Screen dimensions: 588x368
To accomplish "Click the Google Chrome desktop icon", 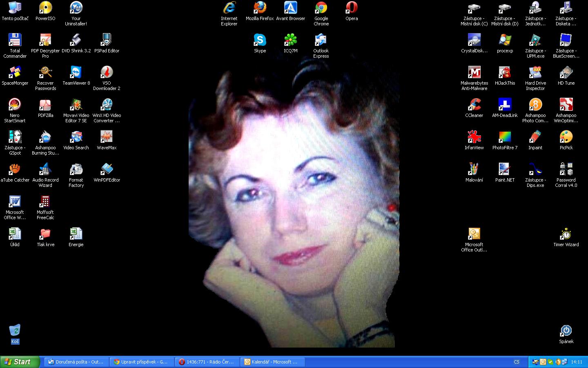I will (321, 8).
